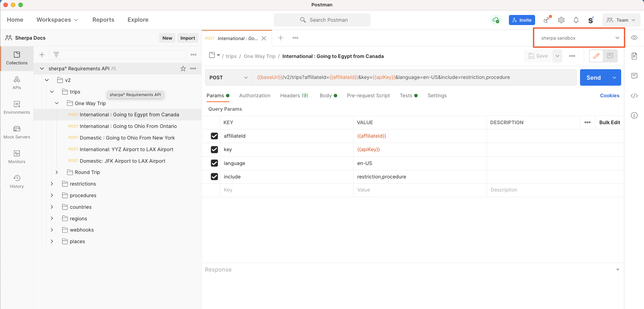Open more actions for sherpa° Requirements API collection
The height and width of the screenshot is (309, 644).
click(193, 68)
